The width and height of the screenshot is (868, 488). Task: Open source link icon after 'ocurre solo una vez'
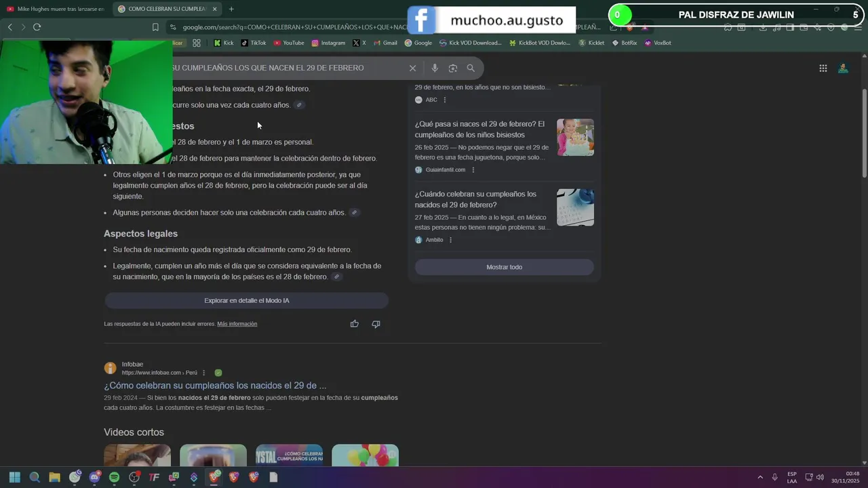[x=299, y=105]
